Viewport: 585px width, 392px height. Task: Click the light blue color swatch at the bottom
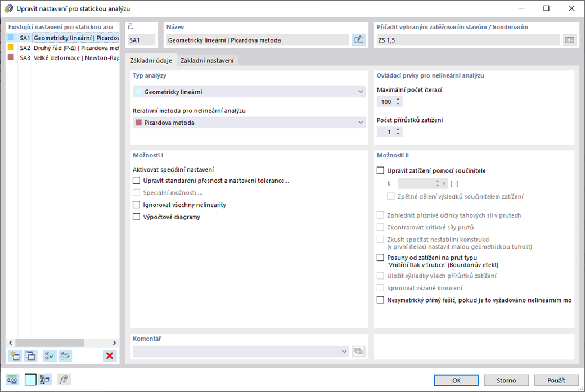[30, 380]
